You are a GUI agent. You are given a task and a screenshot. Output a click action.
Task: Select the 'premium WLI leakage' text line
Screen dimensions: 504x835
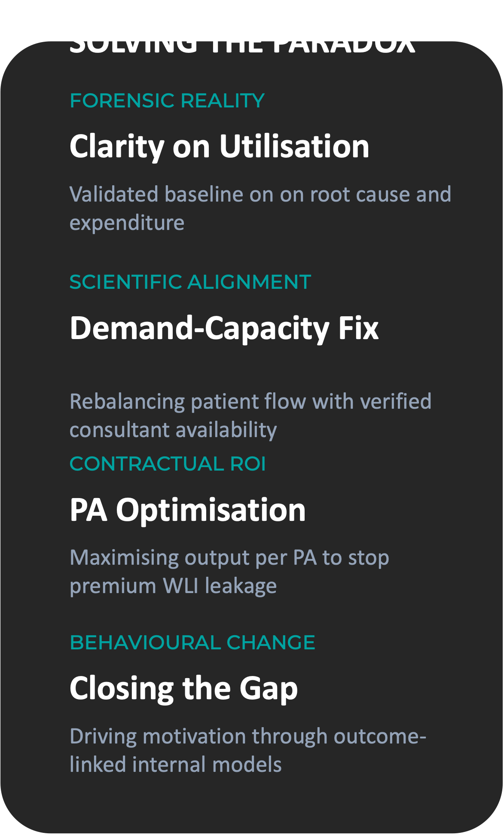[173, 586]
